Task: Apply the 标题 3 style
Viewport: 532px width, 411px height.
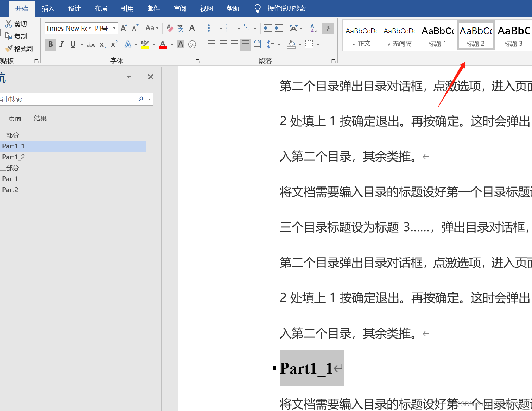Action: (514, 36)
